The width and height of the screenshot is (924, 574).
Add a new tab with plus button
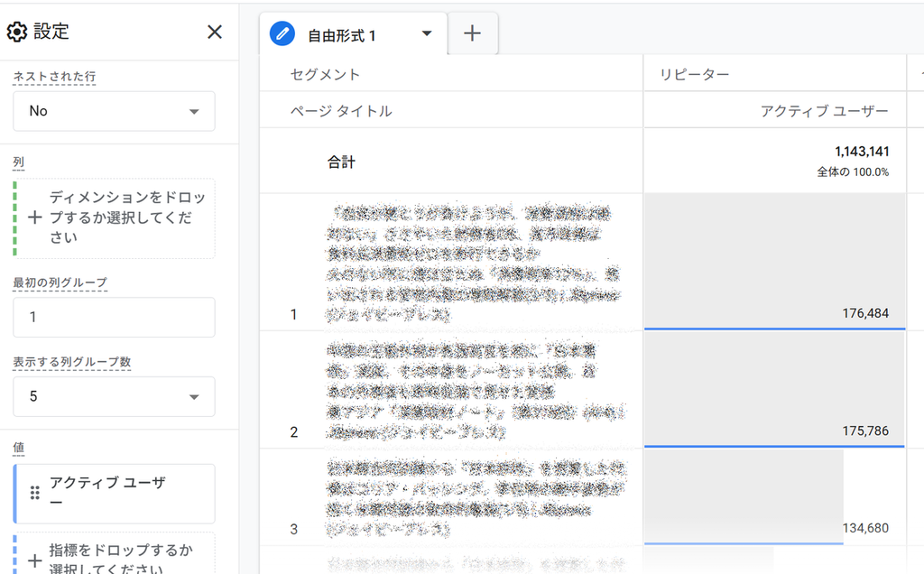click(x=472, y=33)
